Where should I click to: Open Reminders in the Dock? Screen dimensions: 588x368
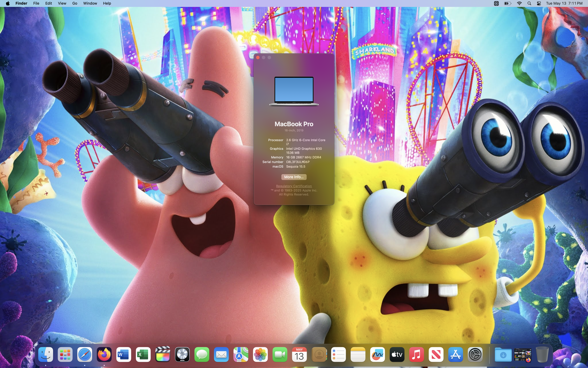[x=338, y=355]
